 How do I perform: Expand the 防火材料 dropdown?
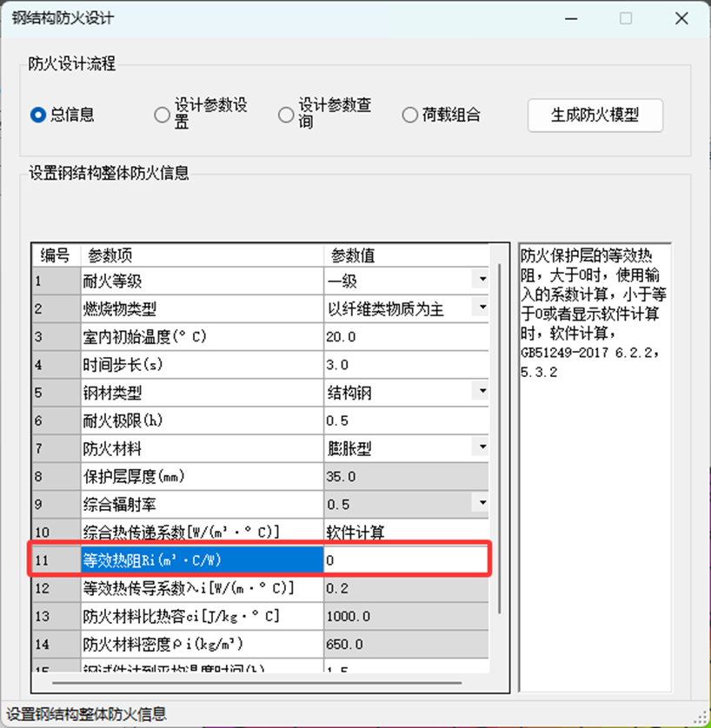[x=482, y=447]
